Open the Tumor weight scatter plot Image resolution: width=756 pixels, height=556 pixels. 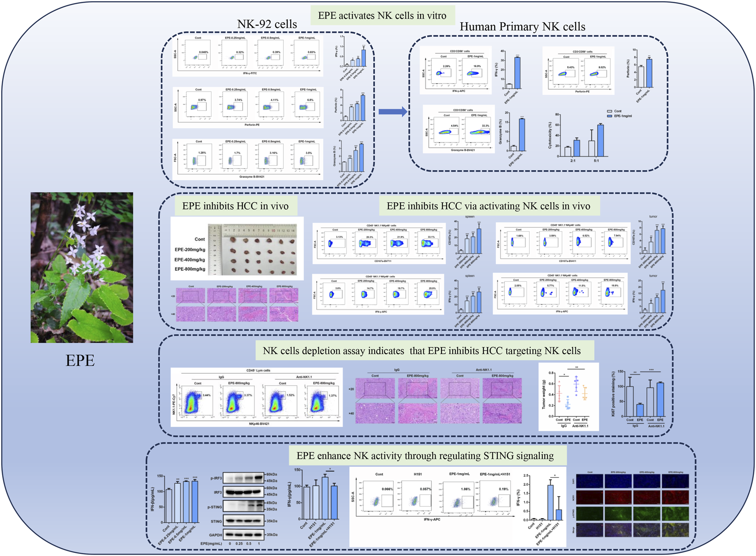tap(569, 396)
